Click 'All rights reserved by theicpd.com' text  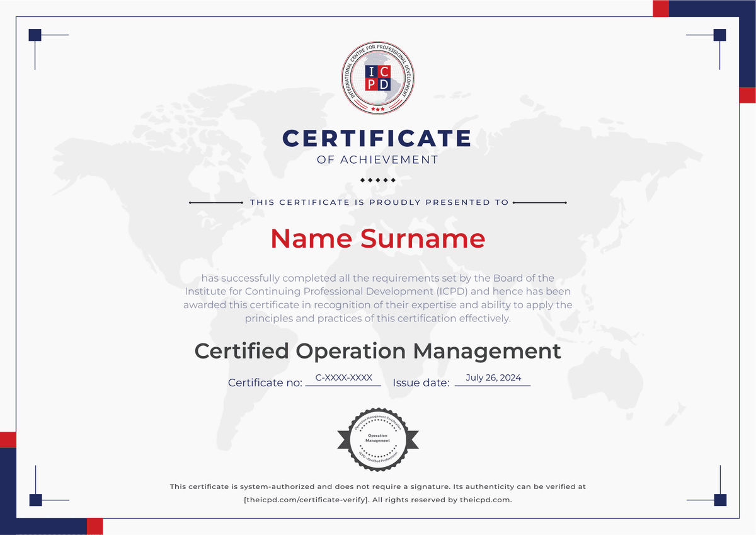[x=442, y=500]
